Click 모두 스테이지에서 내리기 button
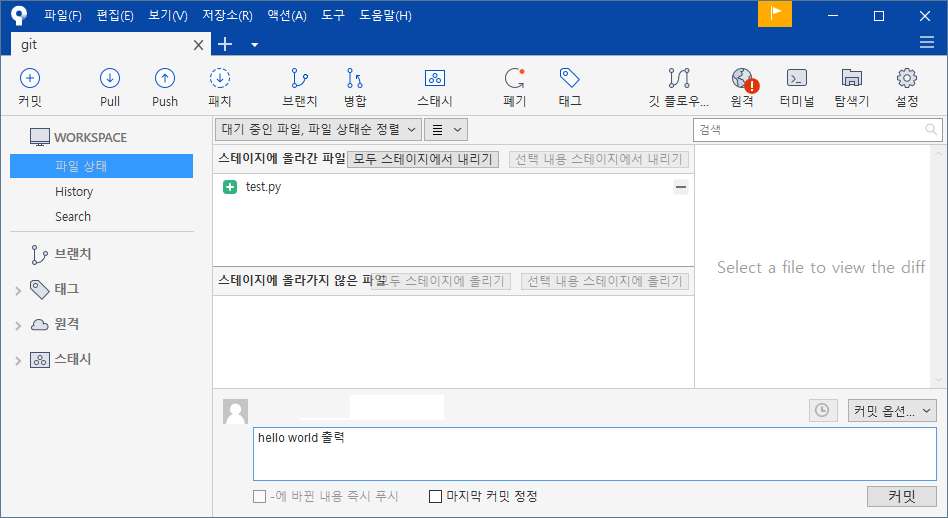The image size is (948, 518). pos(423,159)
